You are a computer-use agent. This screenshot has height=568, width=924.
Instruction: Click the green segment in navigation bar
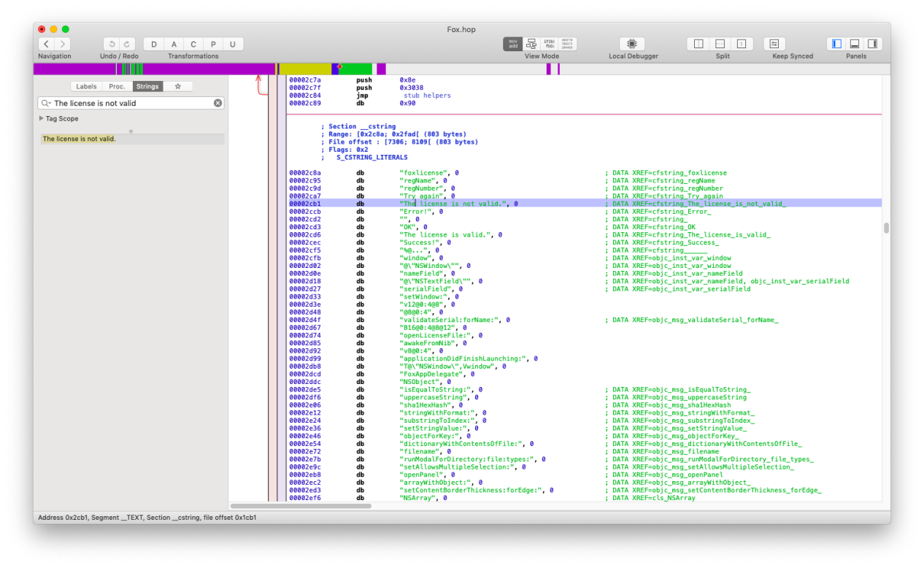(356, 69)
